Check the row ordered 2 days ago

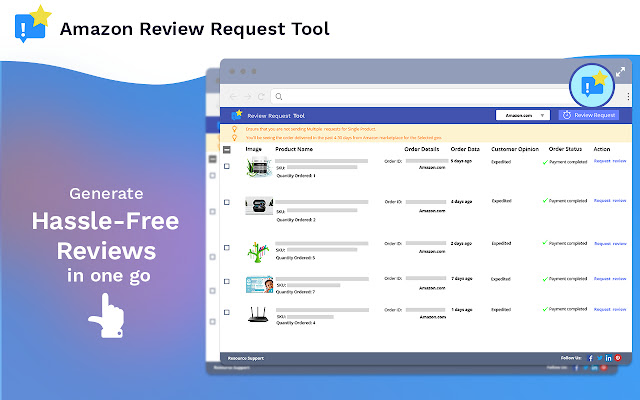pyautogui.click(x=227, y=247)
